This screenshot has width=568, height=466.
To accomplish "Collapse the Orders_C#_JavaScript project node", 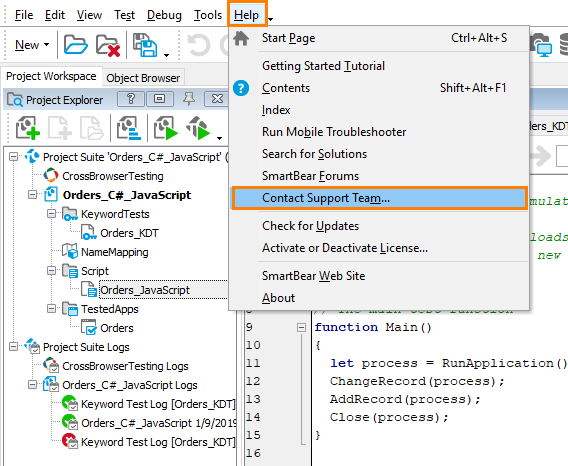I will pyautogui.click(x=33, y=195).
